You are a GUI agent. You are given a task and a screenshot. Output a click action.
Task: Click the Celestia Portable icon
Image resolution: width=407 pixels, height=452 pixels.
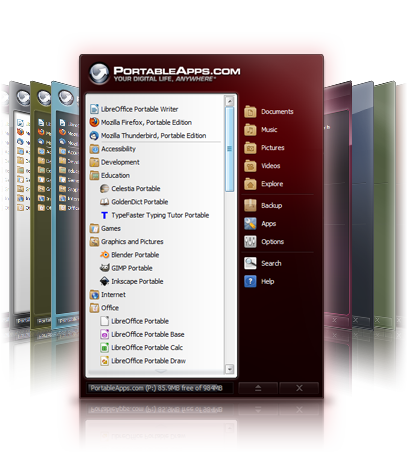click(x=105, y=188)
